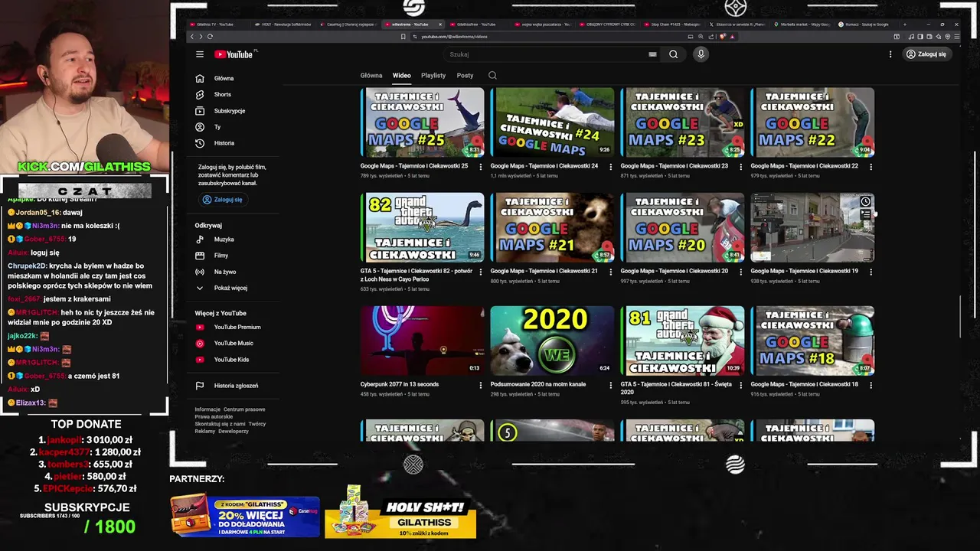Click the browser back arrow
This screenshot has width=980, height=551.
pos(192,37)
